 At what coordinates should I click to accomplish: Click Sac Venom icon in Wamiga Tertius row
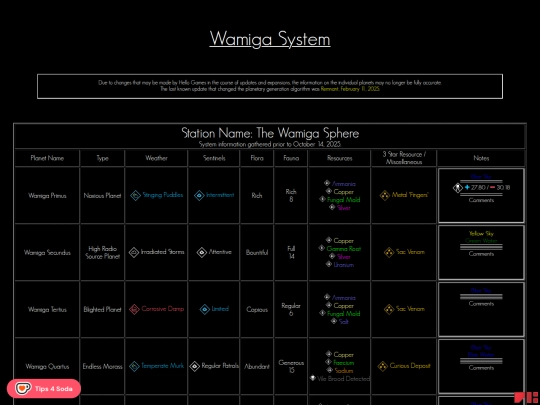click(x=389, y=309)
